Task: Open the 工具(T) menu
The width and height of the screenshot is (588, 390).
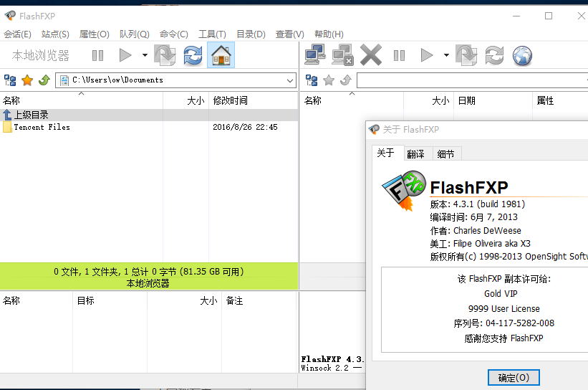Action: click(x=212, y=34)
